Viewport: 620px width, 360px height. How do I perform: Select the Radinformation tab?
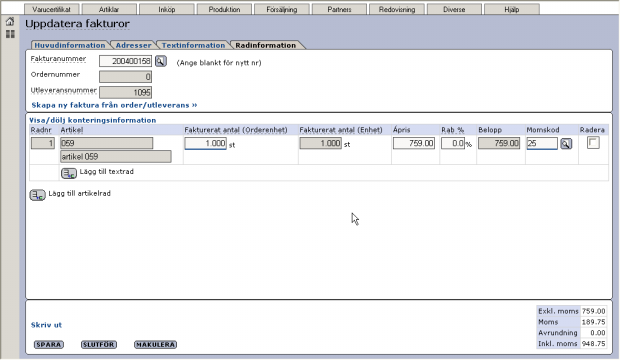(x=266, y=45)
